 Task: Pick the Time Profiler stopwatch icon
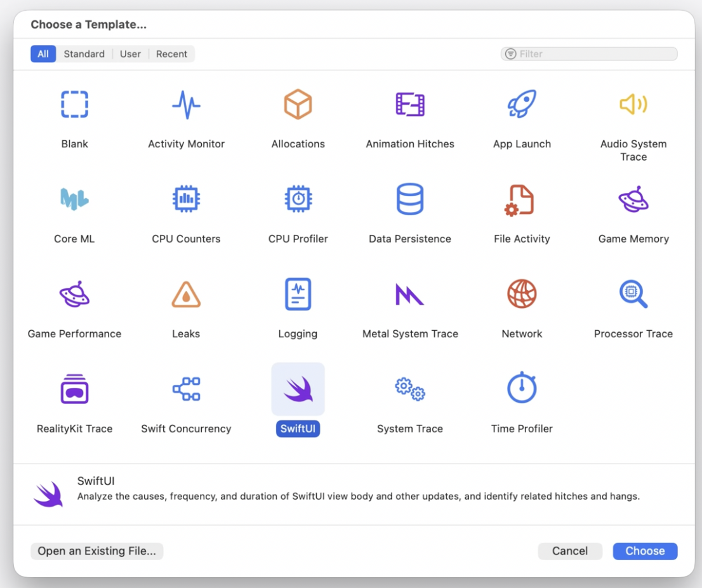point(522,387)
